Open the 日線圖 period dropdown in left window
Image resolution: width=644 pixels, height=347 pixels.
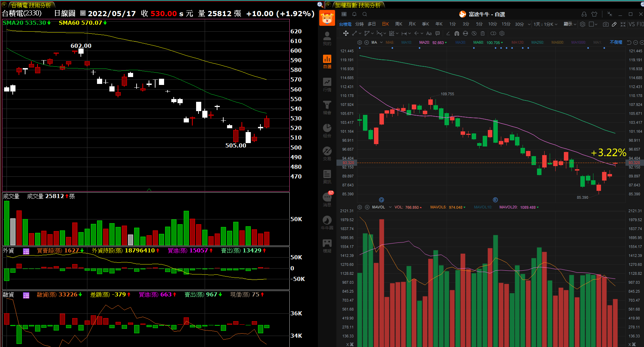pos(83,13)
